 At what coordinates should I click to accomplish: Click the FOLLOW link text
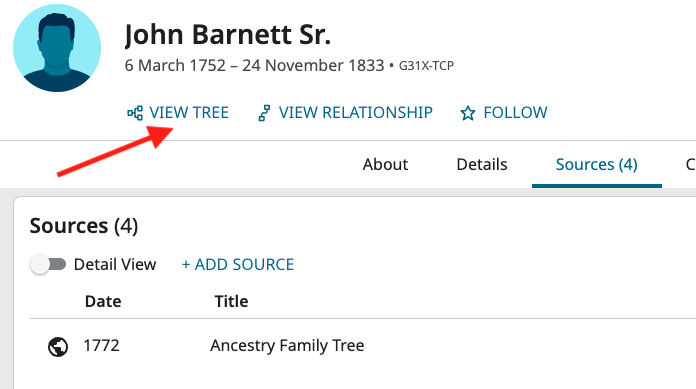[515, 113]
